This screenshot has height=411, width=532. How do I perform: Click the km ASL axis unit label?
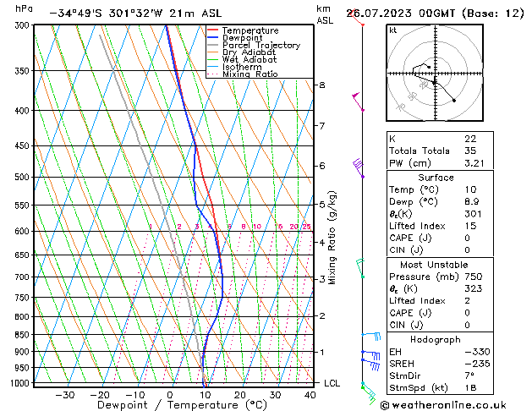click(x=325, y=14)
